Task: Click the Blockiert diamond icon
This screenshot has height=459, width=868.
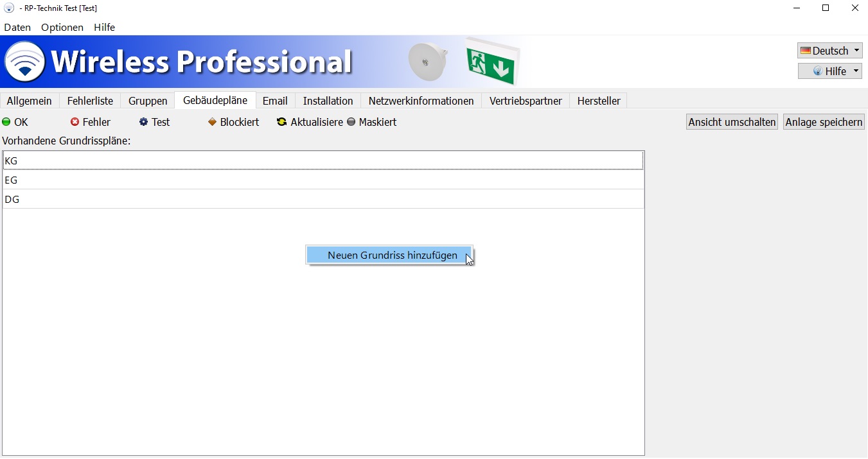Action: [212, 122]
